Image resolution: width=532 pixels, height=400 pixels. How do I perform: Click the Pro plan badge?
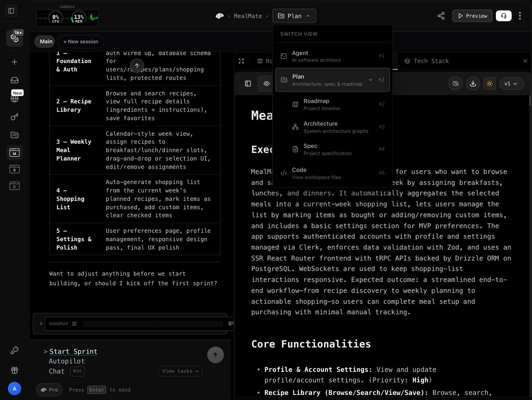coord(50,390)
